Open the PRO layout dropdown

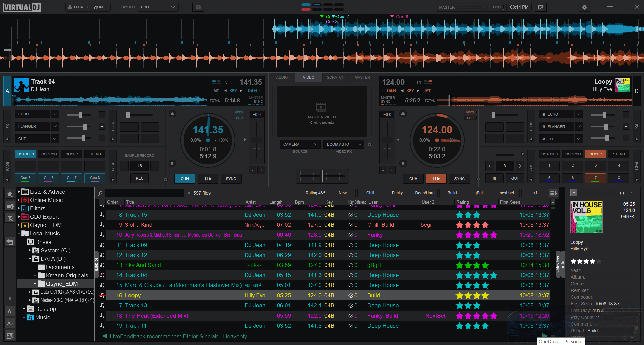coord(158,7)
